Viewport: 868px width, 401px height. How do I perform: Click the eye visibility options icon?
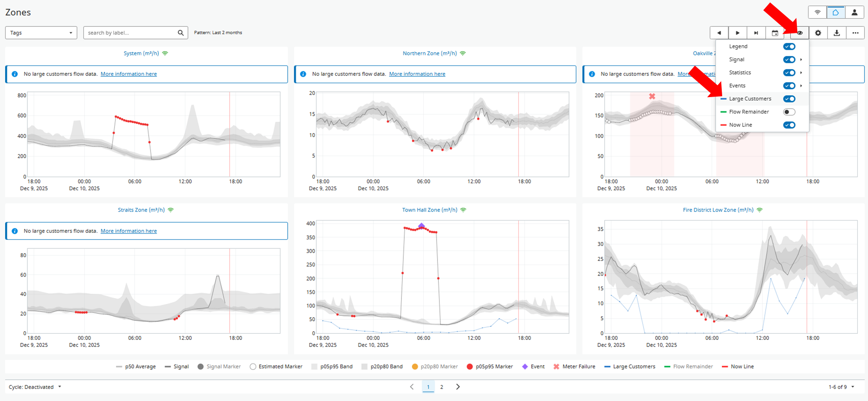point(799,33)
